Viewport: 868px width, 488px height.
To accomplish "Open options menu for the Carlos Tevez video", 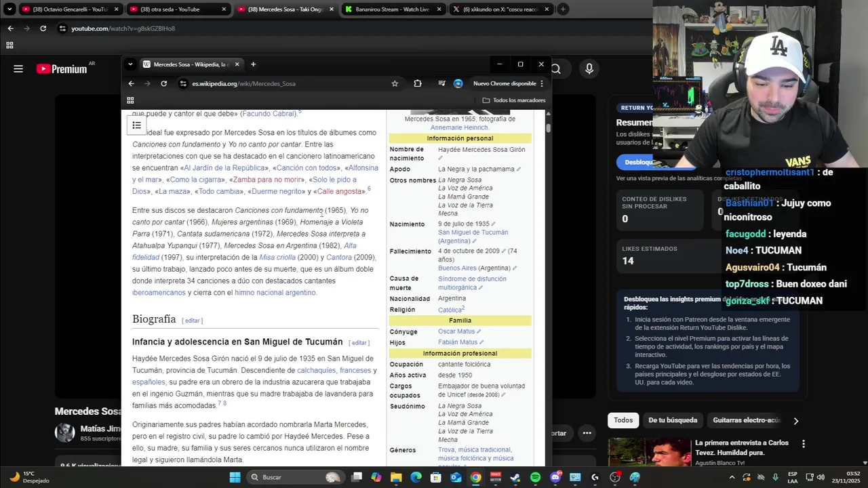I will click(x=804, y=444).
